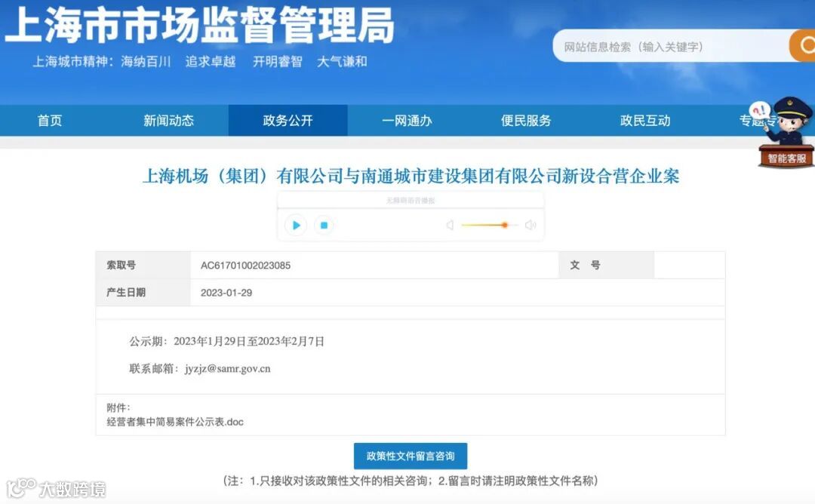The width and height of the screenshot is (815, 504).
Task: Click the 政策性文件留言咨询 button
Action: [x=411, y=456]
